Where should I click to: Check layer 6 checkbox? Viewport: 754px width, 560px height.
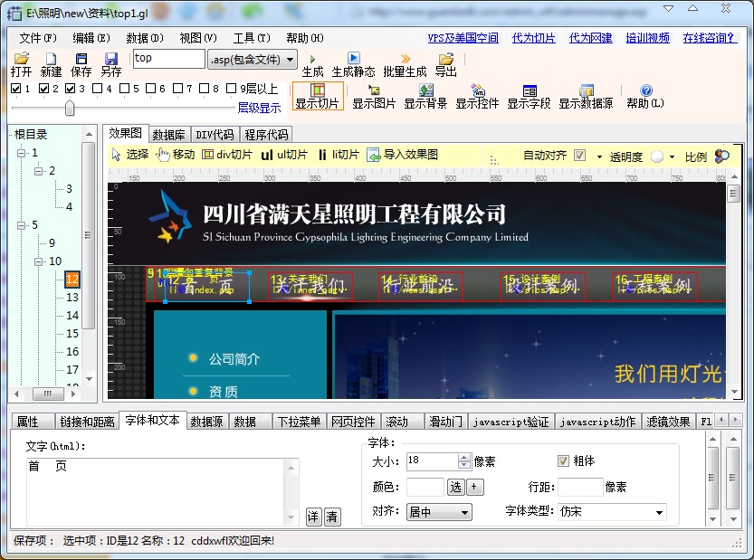pyautogui.click(x=150, y=89)
